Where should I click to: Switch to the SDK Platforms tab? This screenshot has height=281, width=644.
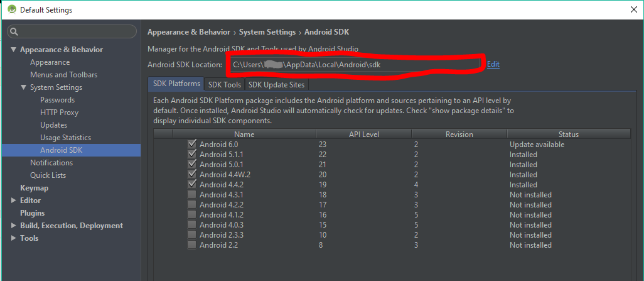click(x=176, y=84)
